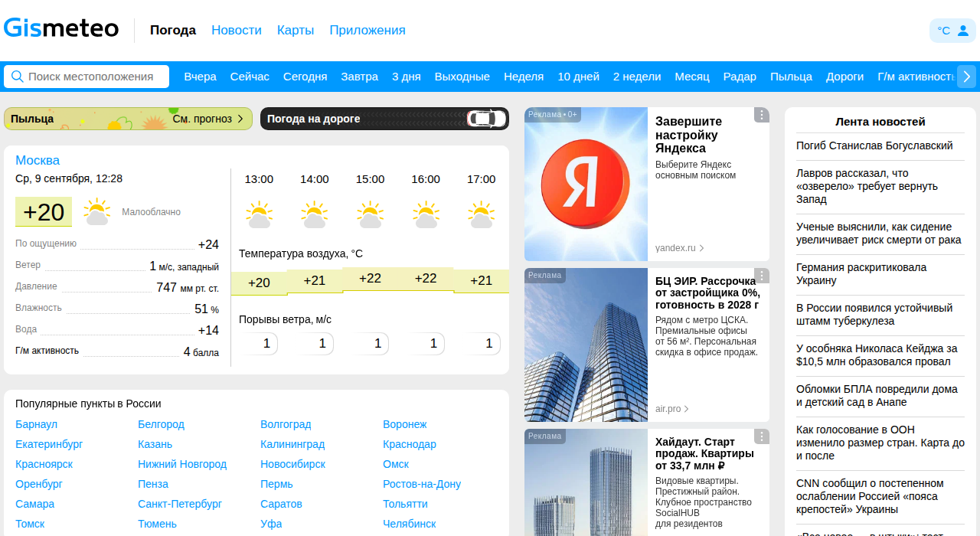The width and height of the screenshot is (980, 536).
Task: Select the Погода top menu item
Action: coord(173,31)
